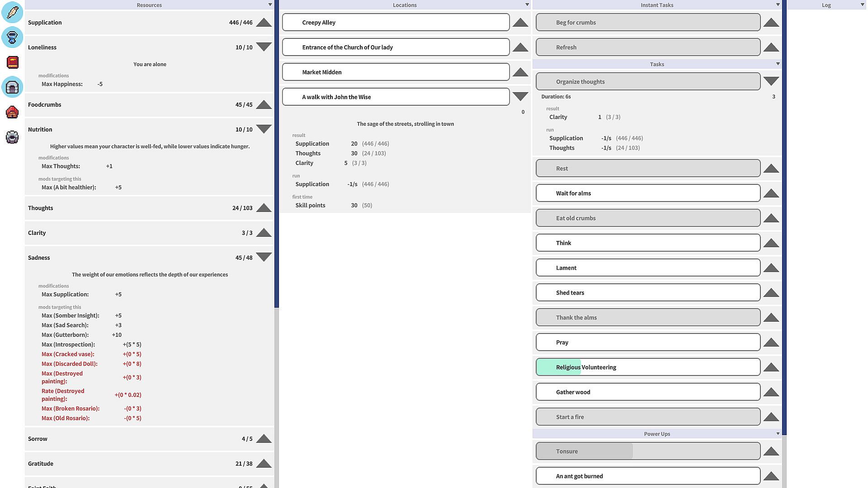Open the red book sidebar icon

click(12, 62)
